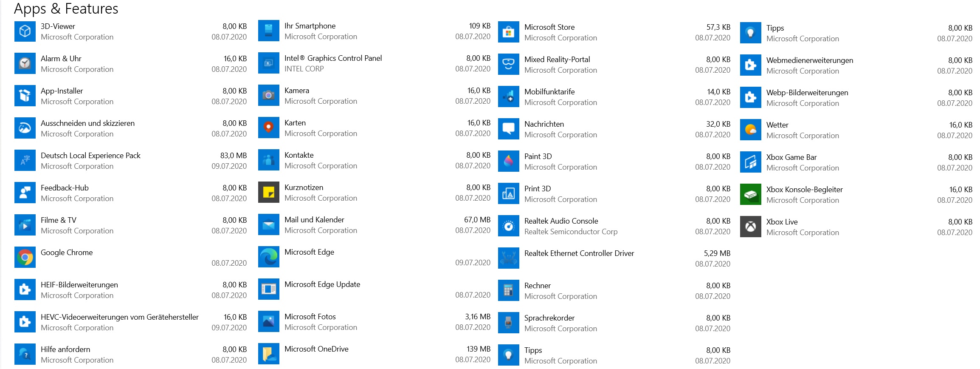Select 'Mixed Reality-Portal' app name
This screenshot has width=980, height=369.
tap(557, 60)
